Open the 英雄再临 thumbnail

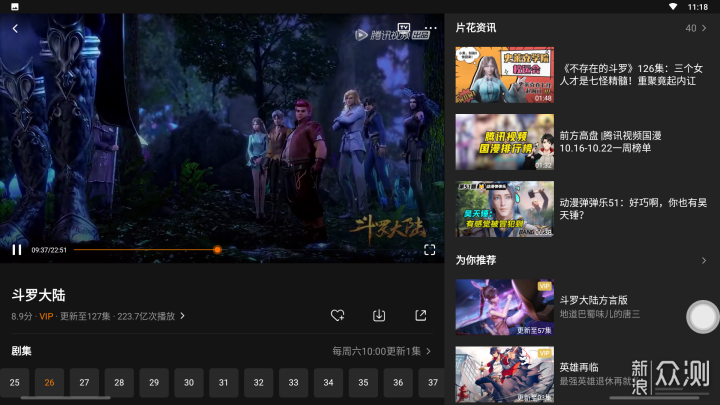point(505,374)
